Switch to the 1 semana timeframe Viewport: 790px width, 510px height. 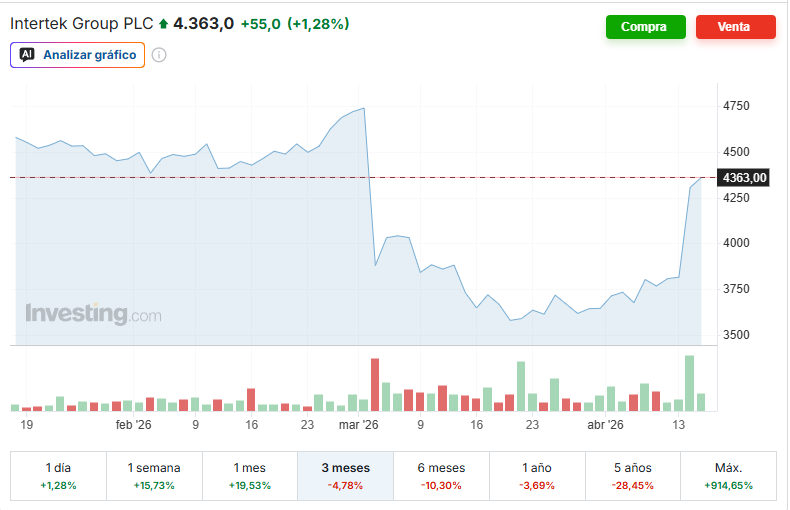(154, 476)
